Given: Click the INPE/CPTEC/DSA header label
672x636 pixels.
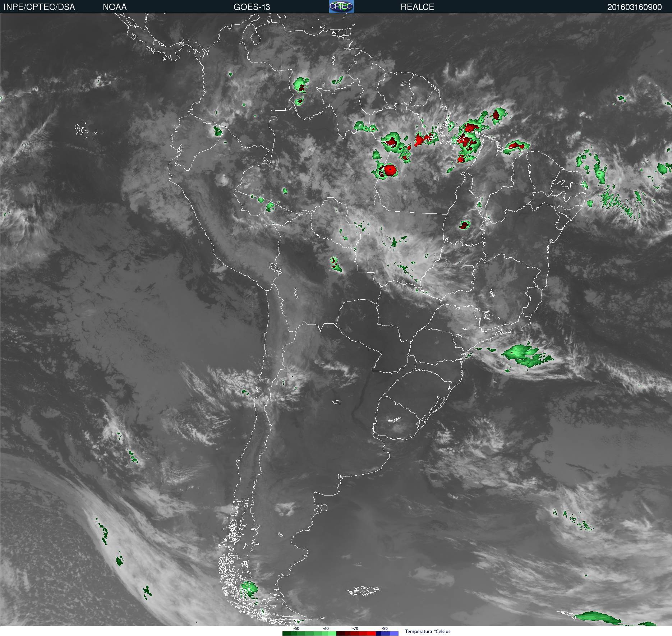Looking at the screenshot, I should [39, 7].
